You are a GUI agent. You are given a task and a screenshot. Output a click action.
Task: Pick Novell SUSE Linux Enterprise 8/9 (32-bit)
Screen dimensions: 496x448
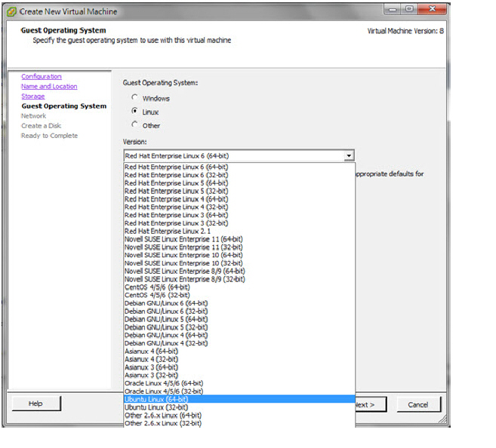(239, 279)
